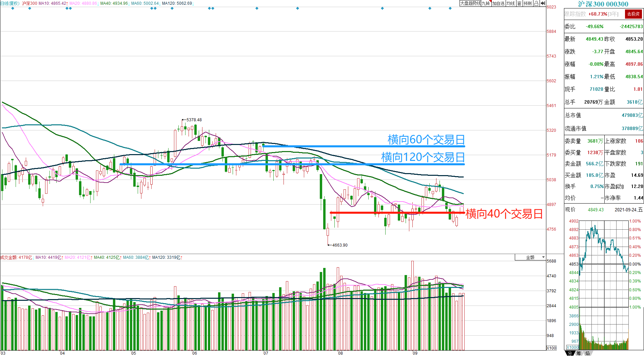644x356 pixels.
Task: Click the 换手 0.75% value
Action: [x=597, y=186]
